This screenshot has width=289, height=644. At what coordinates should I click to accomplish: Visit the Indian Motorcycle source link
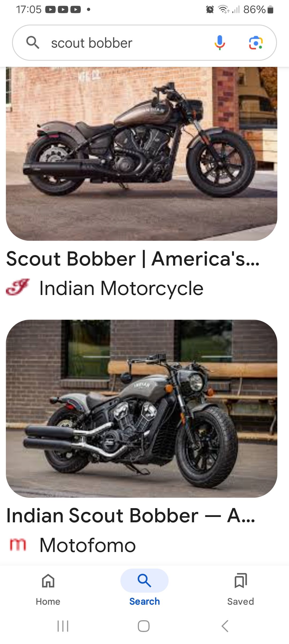pos(121,288)
